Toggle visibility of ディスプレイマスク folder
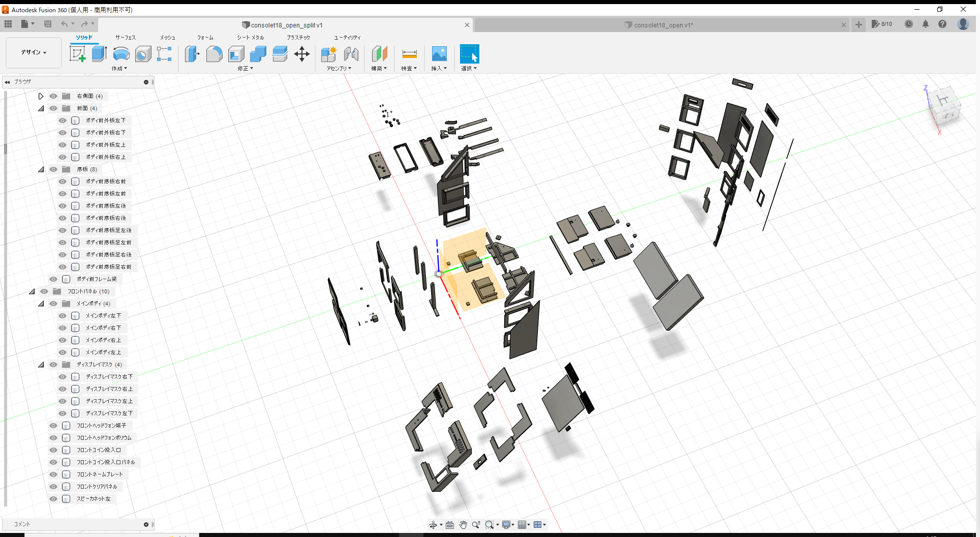The image size is (980, 537). pos(53,365)
